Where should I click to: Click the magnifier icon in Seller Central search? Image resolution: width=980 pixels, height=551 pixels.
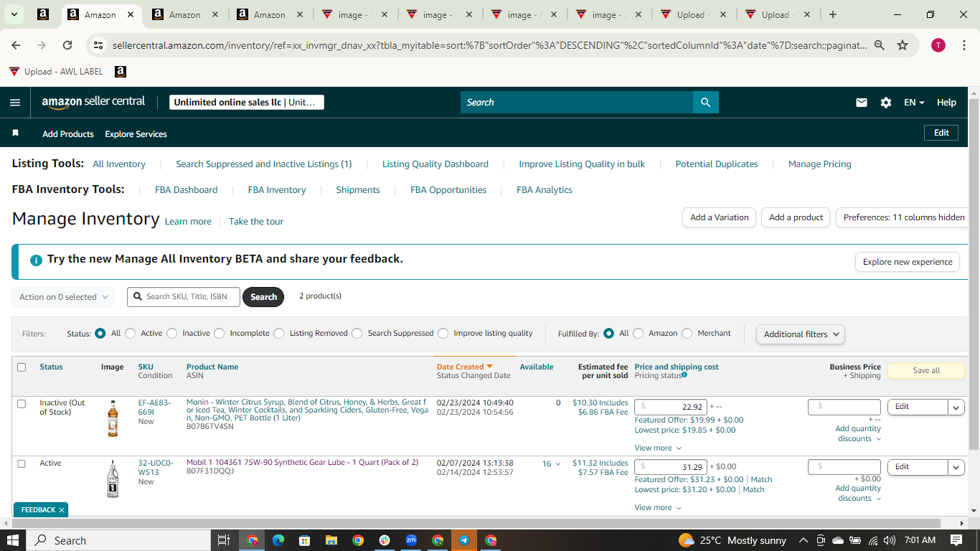[706, 103]
